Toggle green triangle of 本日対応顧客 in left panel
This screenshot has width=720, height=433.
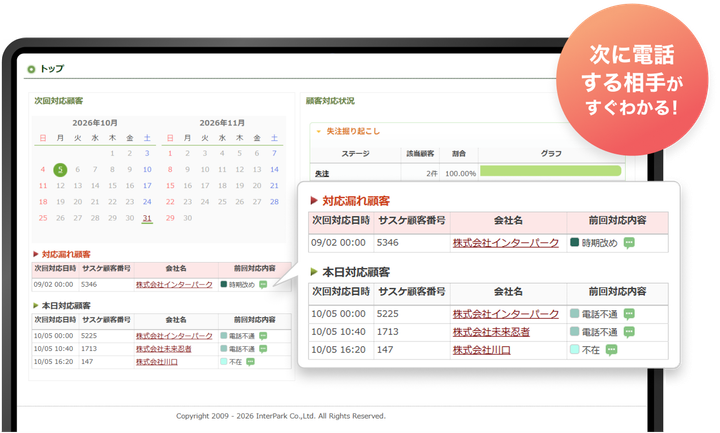click(x=36, y=305)
